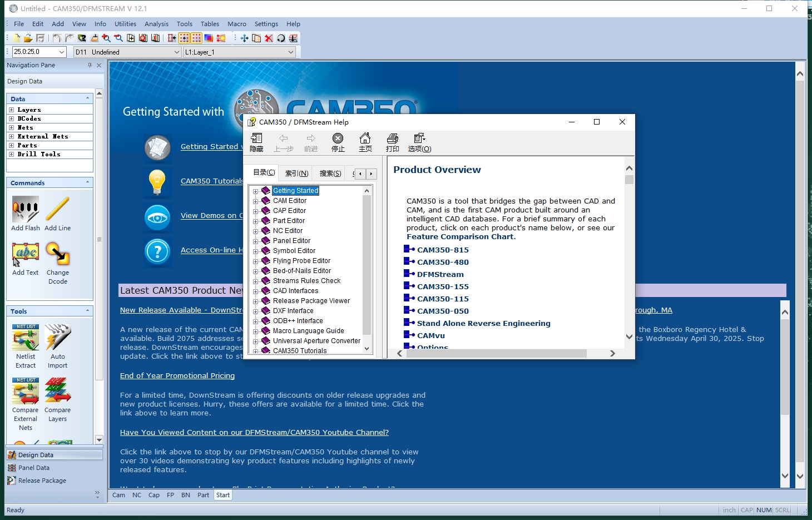
Task: Click the inch unit status bar entry
Action: click(729, 510)
